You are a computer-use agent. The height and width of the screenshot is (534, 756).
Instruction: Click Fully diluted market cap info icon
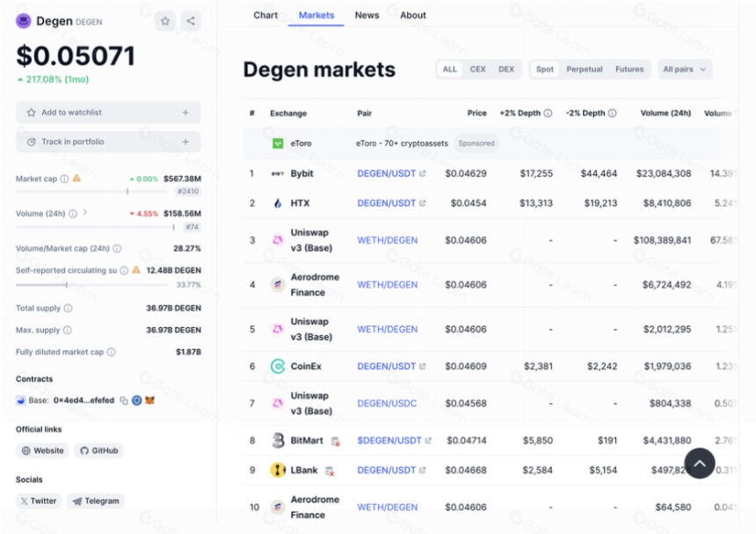tap(112, 352)
